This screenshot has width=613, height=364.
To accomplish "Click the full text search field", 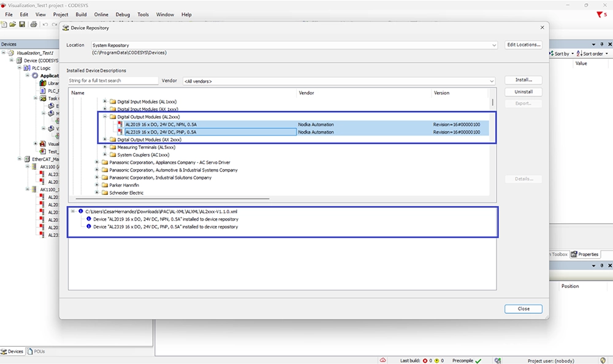I will pyautogui.click(x=113, y=80).
